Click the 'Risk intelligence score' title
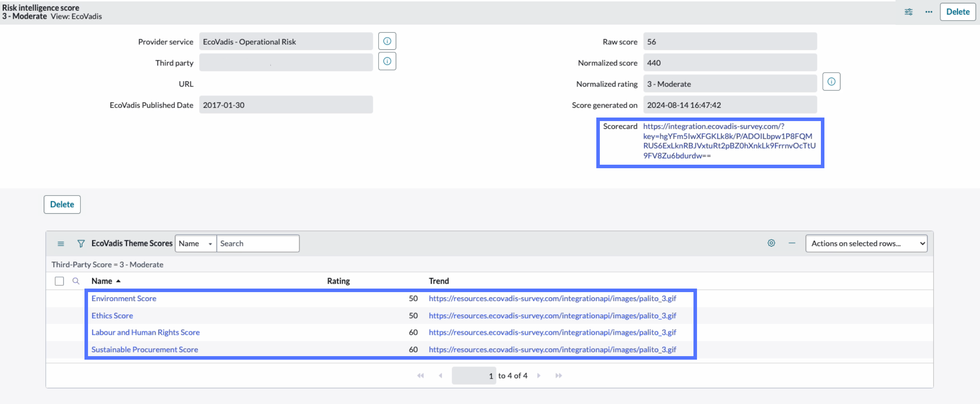 coord(41,8)
